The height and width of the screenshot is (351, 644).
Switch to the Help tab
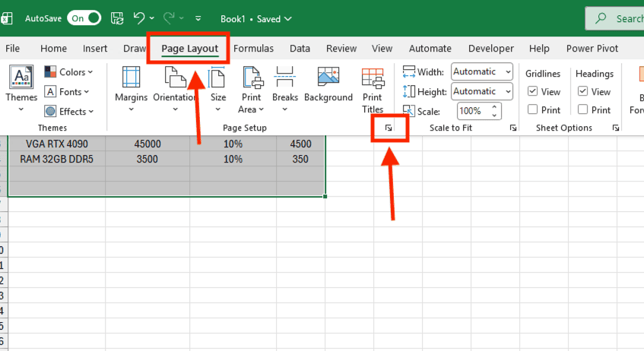539,49
